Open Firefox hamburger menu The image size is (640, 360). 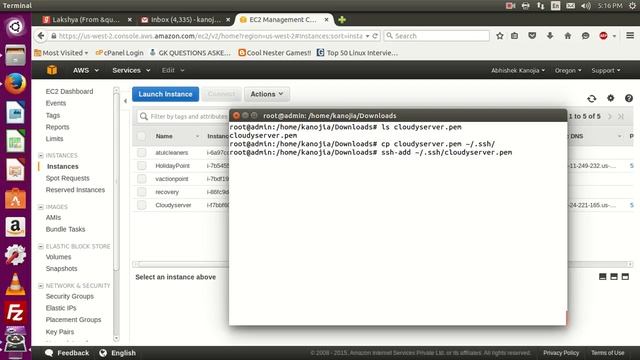(630, 36)
